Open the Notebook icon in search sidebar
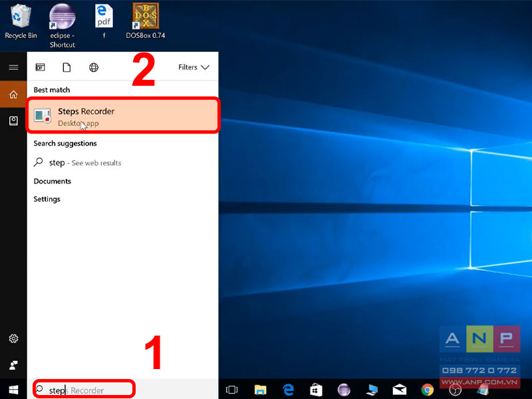 pos(13,121)
